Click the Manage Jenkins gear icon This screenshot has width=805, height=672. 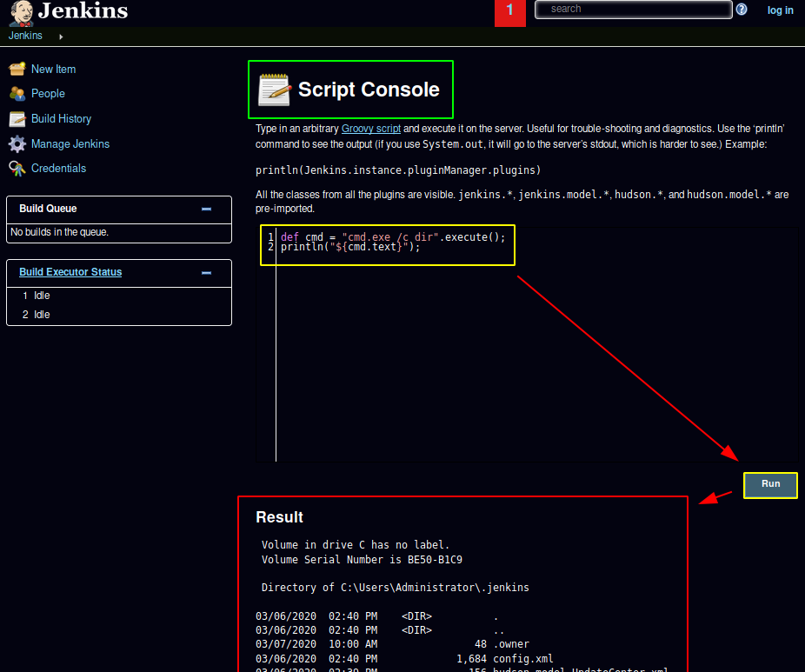[17, 143]
